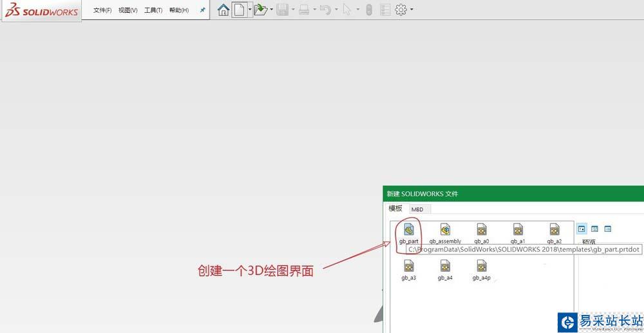Image resolution: width=644 pixels, height=333 pixels.
Task: Click the File Properties list icon
Action: pos(385,10)
